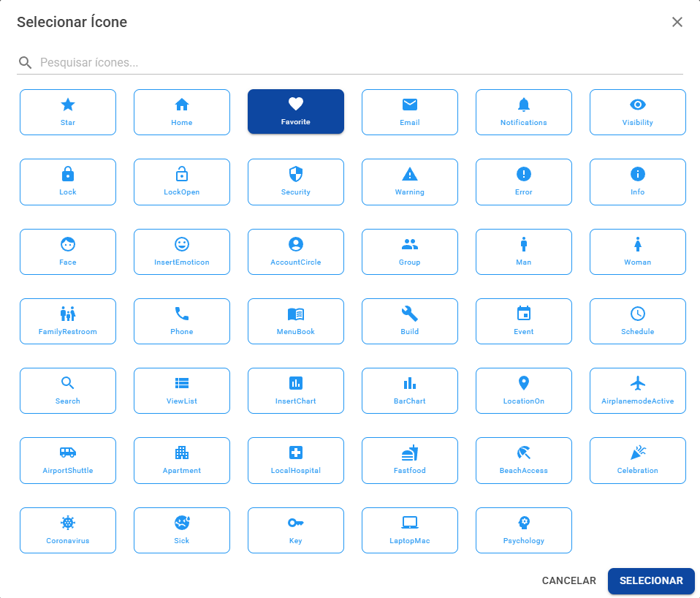The height and width of the screenshot is (598, 700).
Task: Choose the Error icon tile
Action: click(524, 182)
